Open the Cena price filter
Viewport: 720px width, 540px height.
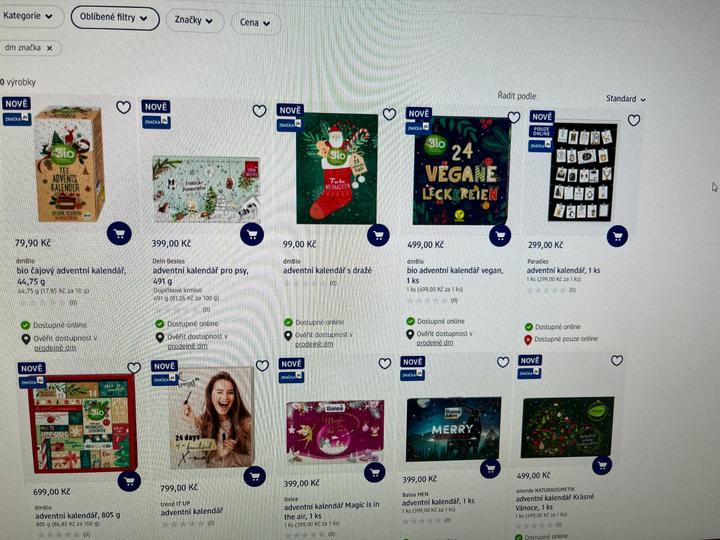coord(255,22)
